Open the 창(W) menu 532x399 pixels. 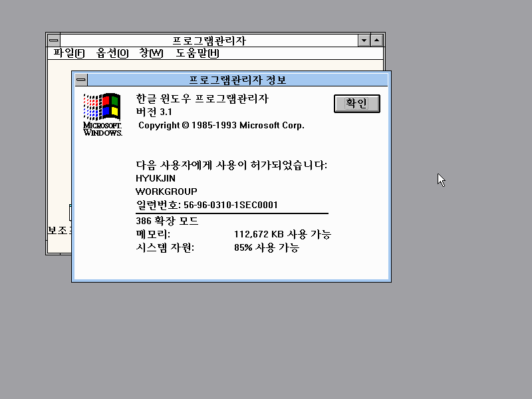pyautogui.click(x=151, y=53)
